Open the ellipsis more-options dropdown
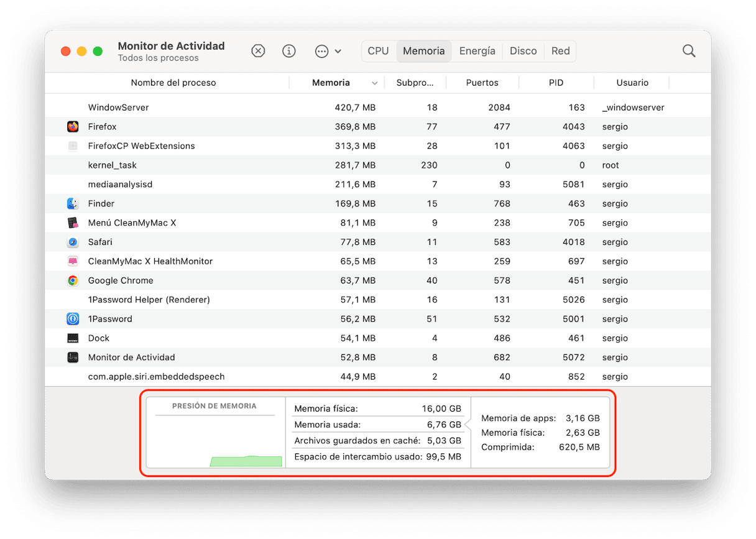Screen dimensions: 756x539 pyautogui.click(x=328, y=51)
